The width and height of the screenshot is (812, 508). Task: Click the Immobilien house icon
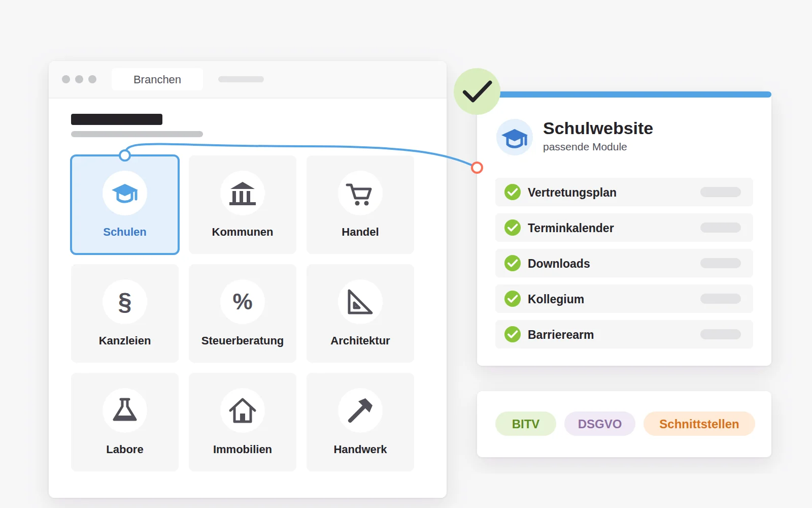pyautogui.click(x=243, y=410)
